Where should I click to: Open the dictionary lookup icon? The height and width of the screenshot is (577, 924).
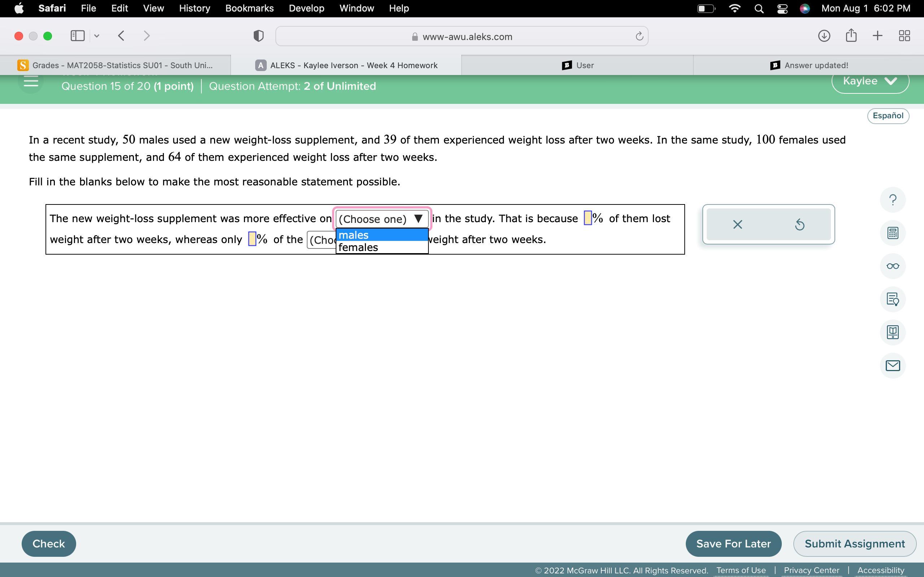point(892,299)
